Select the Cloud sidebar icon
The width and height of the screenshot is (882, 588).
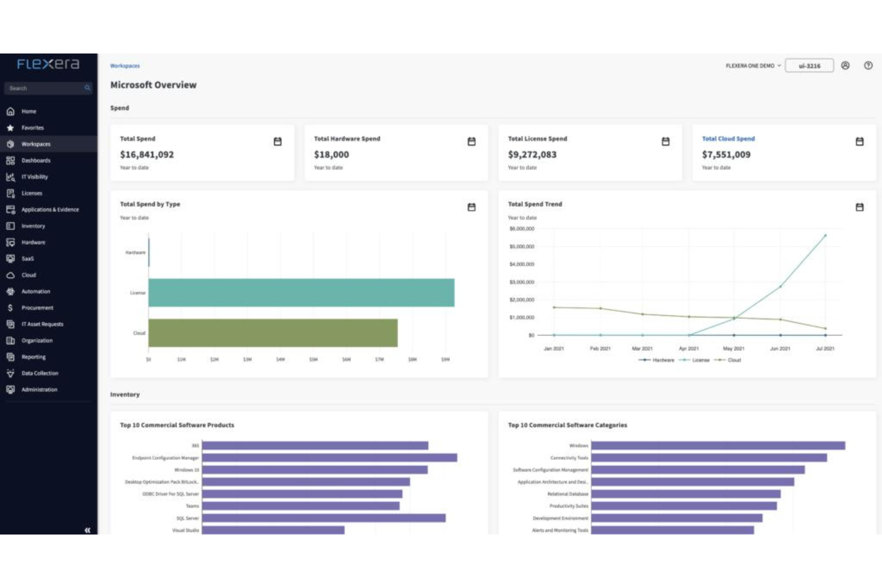10,275
